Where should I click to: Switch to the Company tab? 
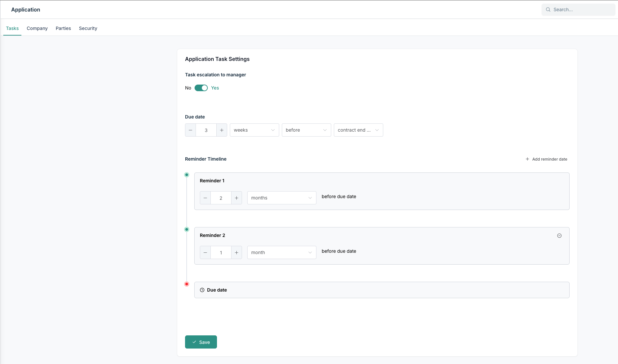(x=37, y=28)
